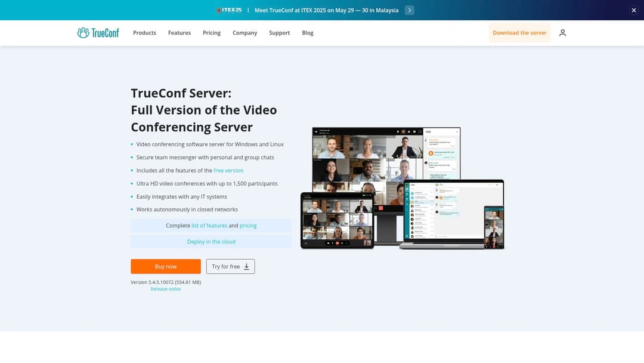Click the text about 1,500 participants
644x363 pixels.
point(207,183)
